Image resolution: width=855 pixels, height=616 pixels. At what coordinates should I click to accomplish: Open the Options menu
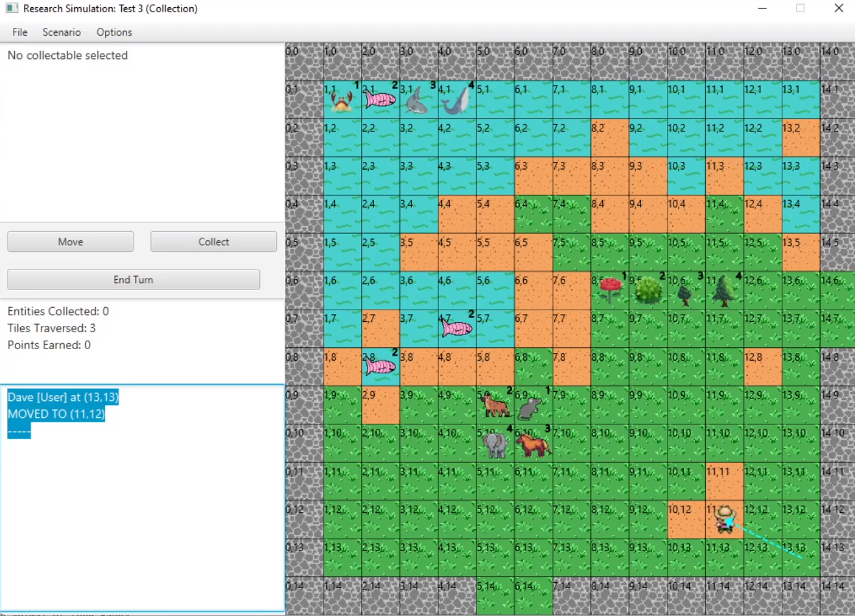click(114, 32)
